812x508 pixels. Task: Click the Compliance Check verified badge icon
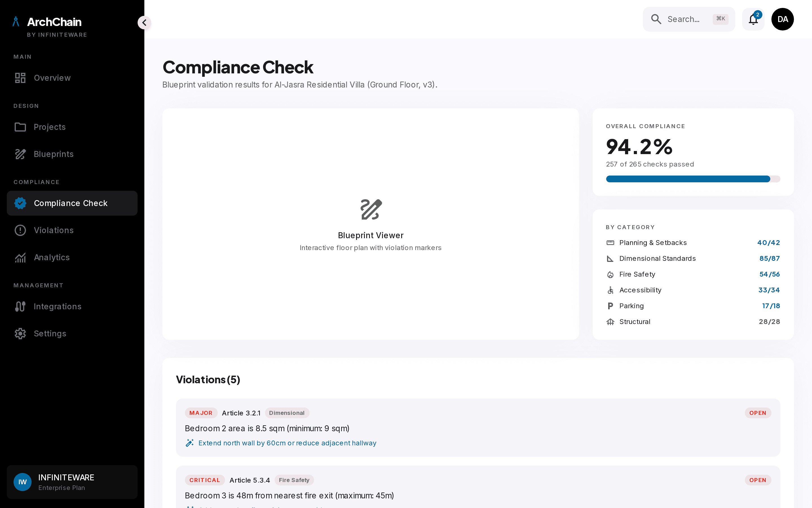(20, 203)
